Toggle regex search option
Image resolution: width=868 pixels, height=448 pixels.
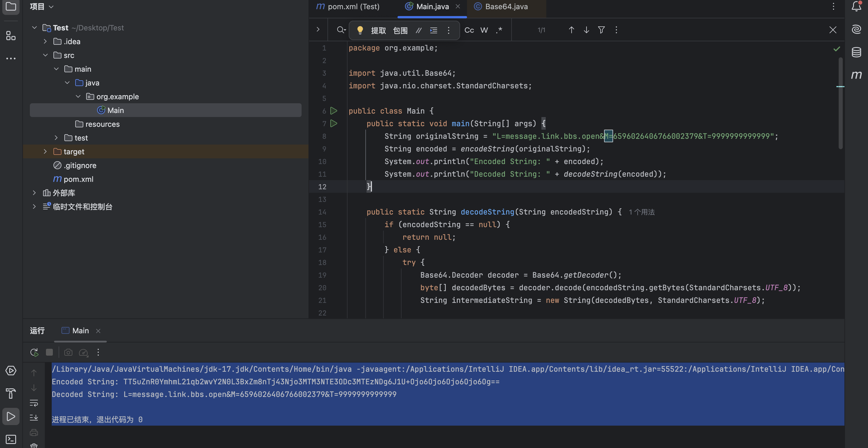[x=499, y=30]
